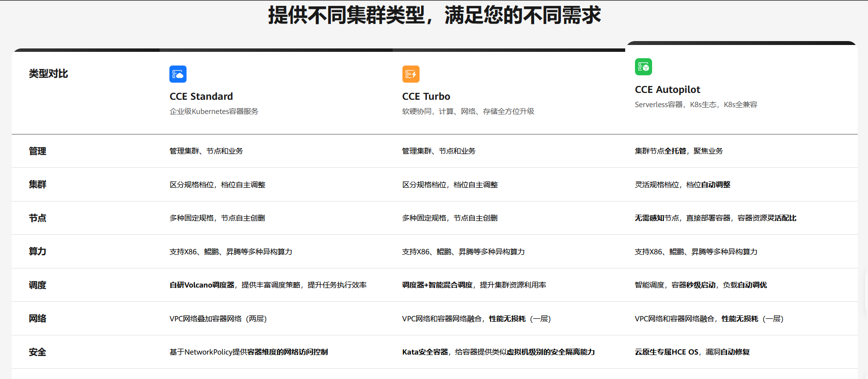
Task: Click the cell 灵活规格档位，档位自动调整
Action: tap(682, 185)
